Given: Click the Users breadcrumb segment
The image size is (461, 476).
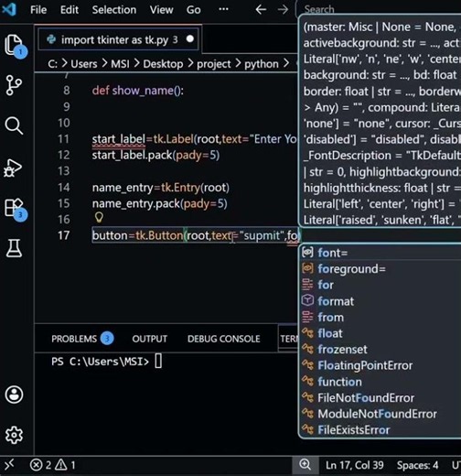Looking at the screenshot, I should tap(84, 64).
